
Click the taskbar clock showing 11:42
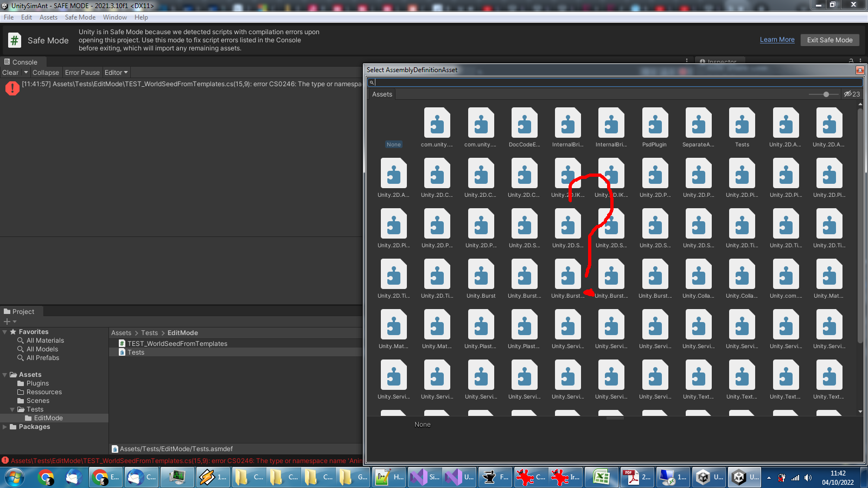[838, 478]
